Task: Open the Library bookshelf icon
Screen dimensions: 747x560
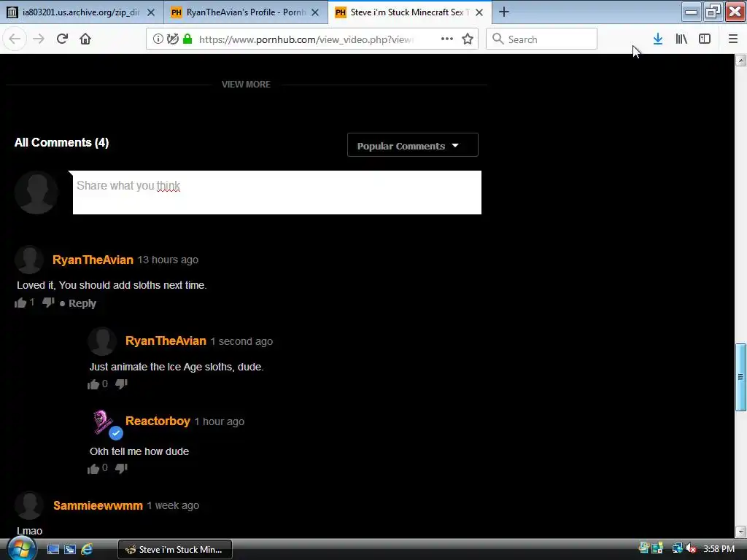Action: coord(681,39)
